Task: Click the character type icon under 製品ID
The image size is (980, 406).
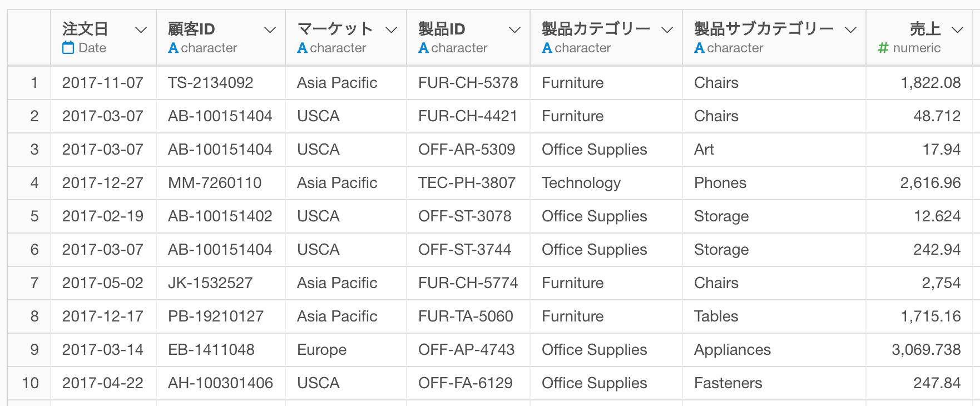Action: click(x=423, y=48)
